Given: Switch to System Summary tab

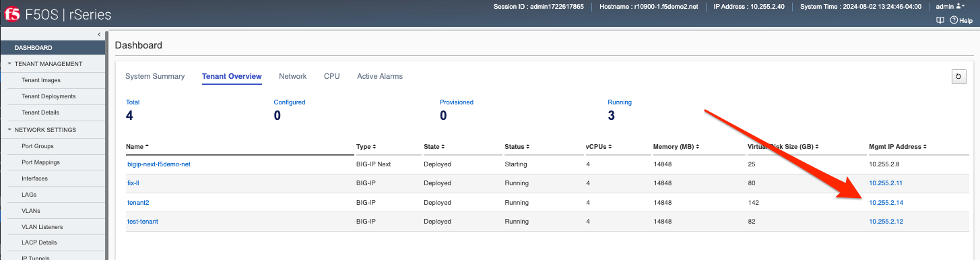Looking at the screenshot, I should (155, 76).
